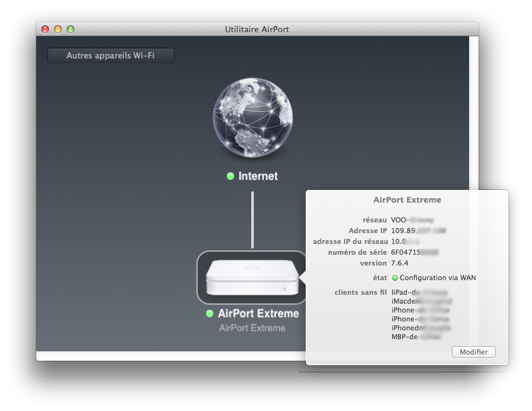Select the iMac wireless client entry
This screenshot has height=411, width=532.
click(x=421, y=301)
